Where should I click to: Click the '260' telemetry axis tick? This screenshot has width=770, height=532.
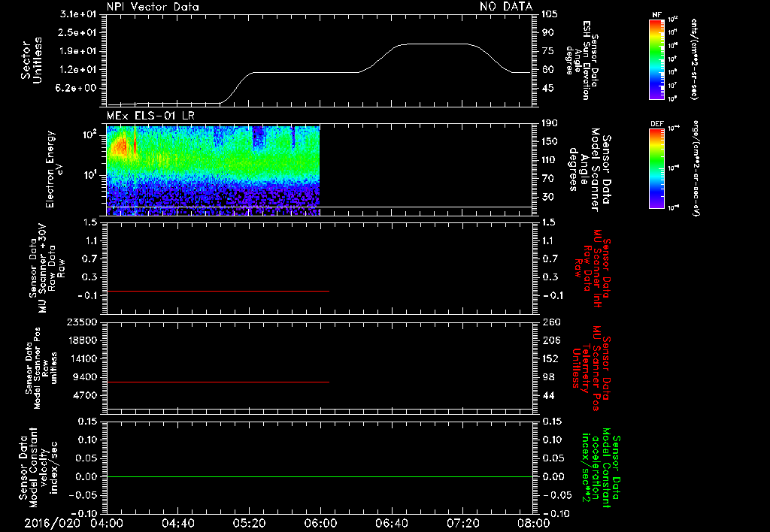[x=550, y=322]
